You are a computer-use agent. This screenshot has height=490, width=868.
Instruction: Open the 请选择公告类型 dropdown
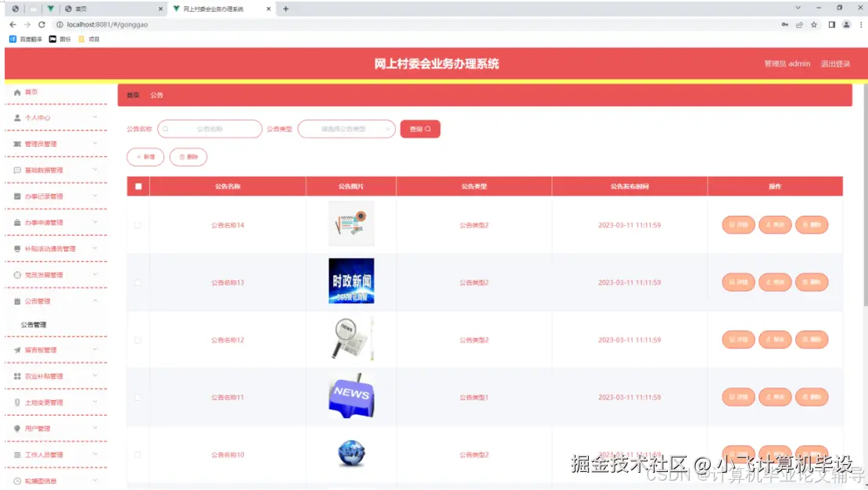click(346, 128)
